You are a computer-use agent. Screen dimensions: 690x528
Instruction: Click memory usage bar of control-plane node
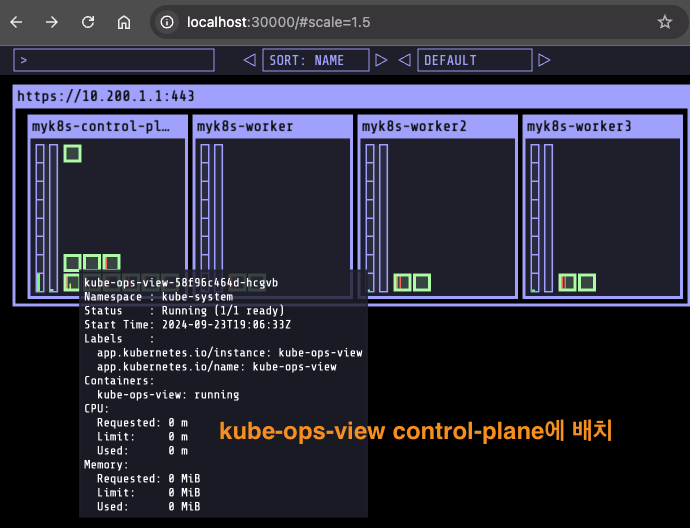[53, 218]
